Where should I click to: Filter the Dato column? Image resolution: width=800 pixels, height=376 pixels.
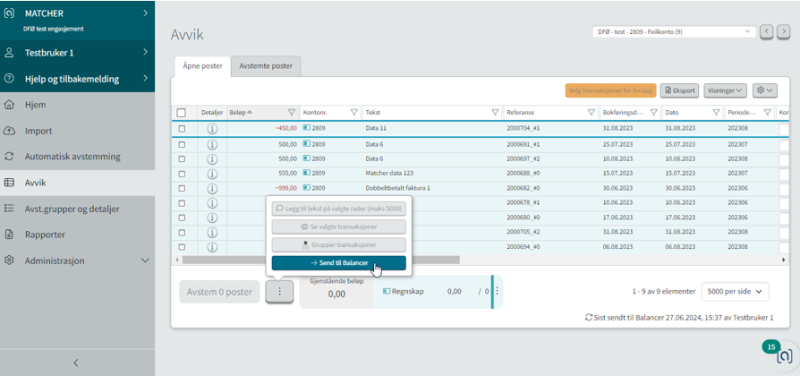tap(716, 112)
